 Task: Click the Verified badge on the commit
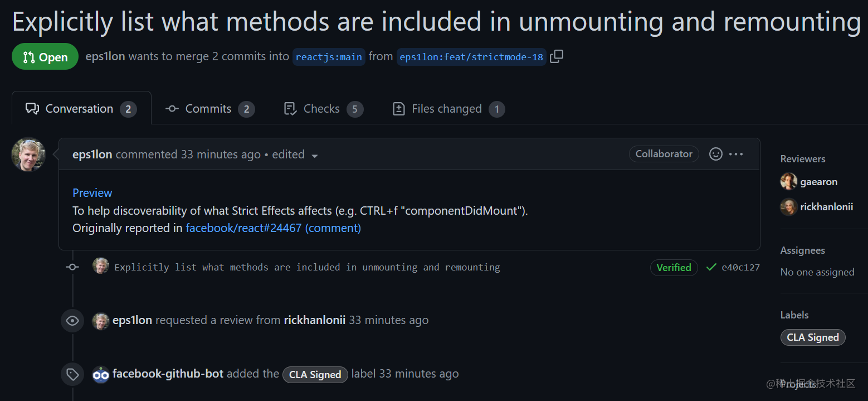tap(674, 268)
